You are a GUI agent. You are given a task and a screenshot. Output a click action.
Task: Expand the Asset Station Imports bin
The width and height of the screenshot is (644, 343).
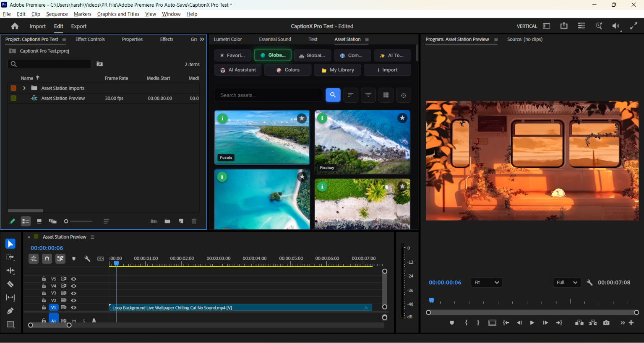tap(24, 88)
